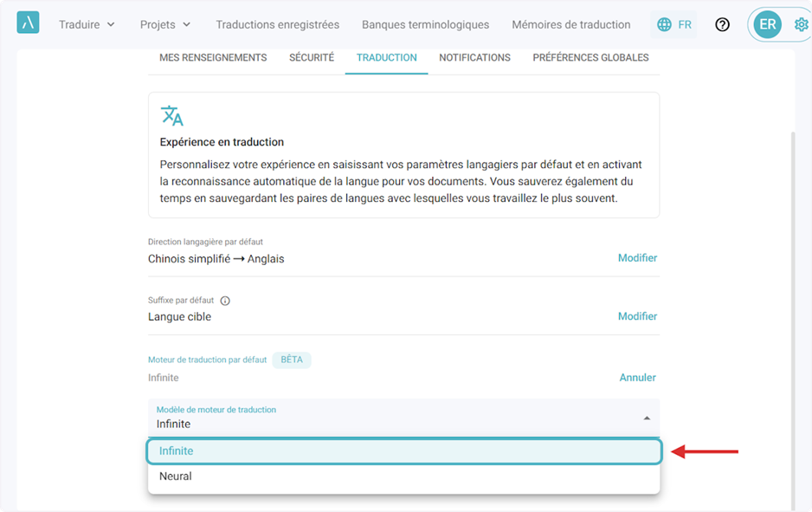
Task: Click Modifier for Direction langagière par défaut
Action: pos(637,258)
